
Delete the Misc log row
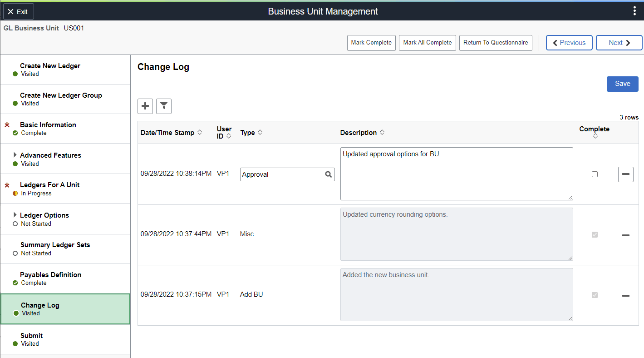click(x=625, y=235)
